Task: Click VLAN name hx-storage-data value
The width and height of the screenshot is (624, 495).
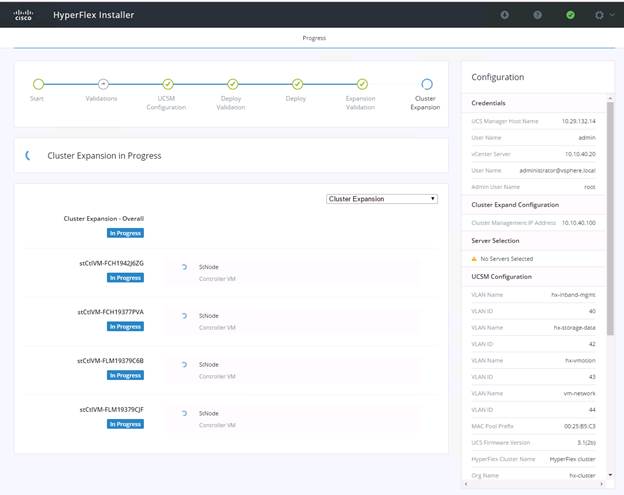Action: point(575,327)
